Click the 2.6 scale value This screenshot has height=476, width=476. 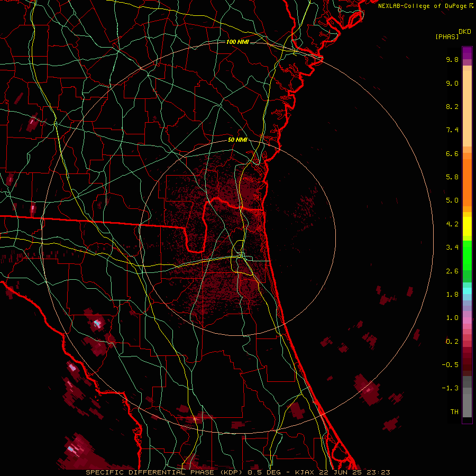452,271
